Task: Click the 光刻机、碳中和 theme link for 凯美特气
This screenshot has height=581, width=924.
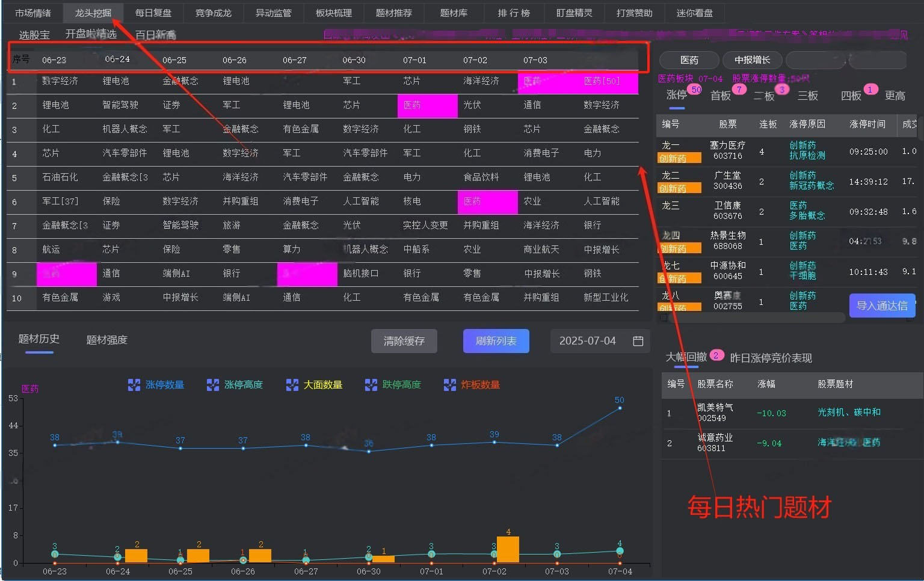Action: pos(849,412)
